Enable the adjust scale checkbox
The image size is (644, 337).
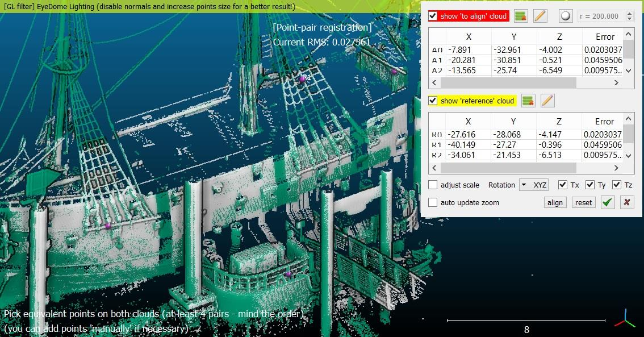[x=433, y=185]
